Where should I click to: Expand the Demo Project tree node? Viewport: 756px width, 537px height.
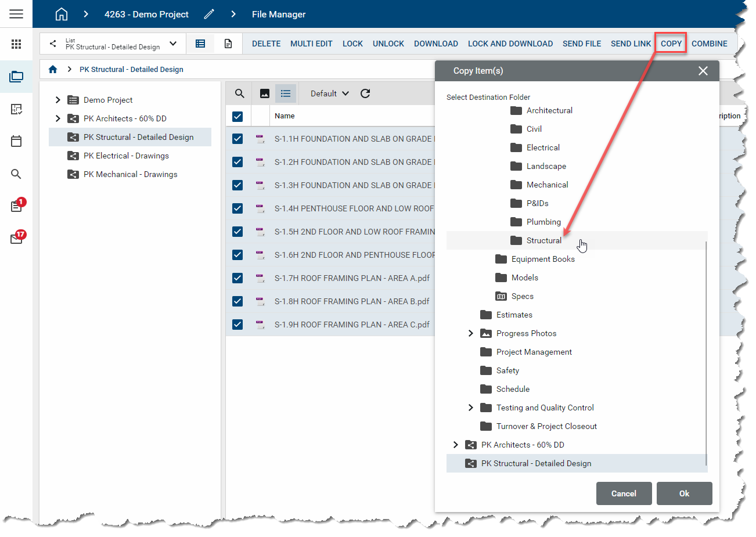pyautogui.click(x=57, y=100)
